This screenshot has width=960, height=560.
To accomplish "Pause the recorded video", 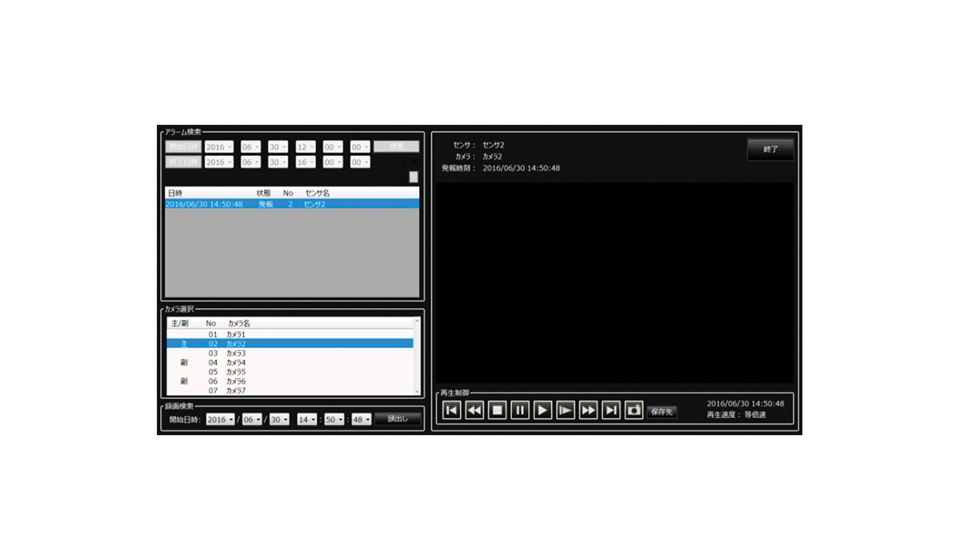I will pyautogui.click(x=519, y=410).
